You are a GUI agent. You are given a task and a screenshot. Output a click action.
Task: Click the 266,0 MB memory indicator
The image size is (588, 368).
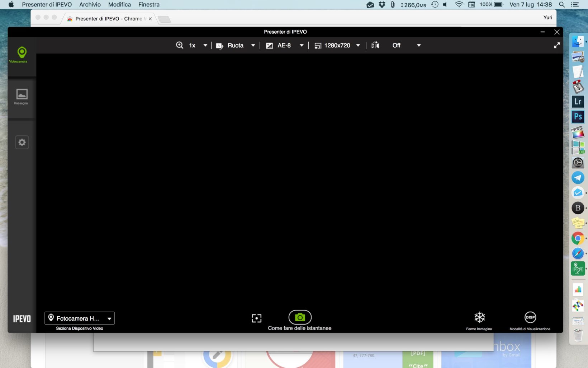[x=413, y=5]
